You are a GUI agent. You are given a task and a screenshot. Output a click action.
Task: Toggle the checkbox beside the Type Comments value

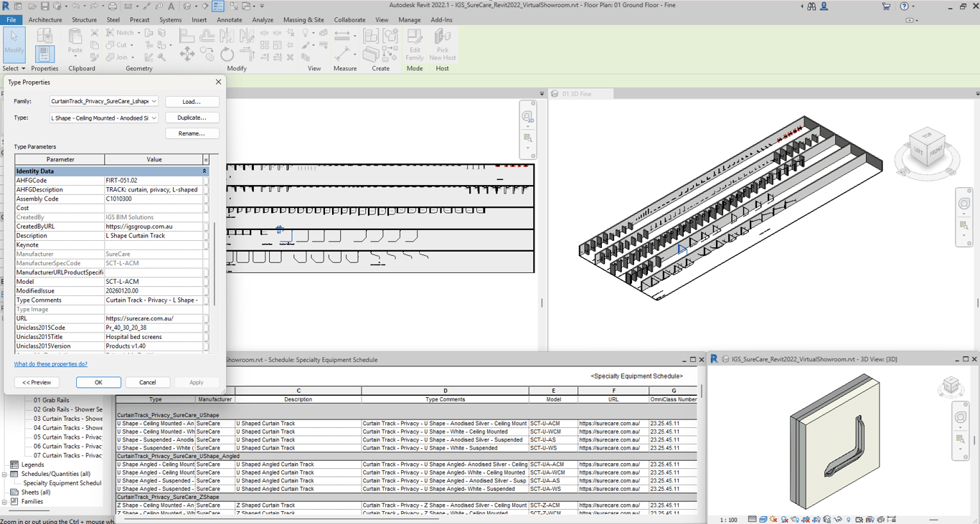pos(206,300)
